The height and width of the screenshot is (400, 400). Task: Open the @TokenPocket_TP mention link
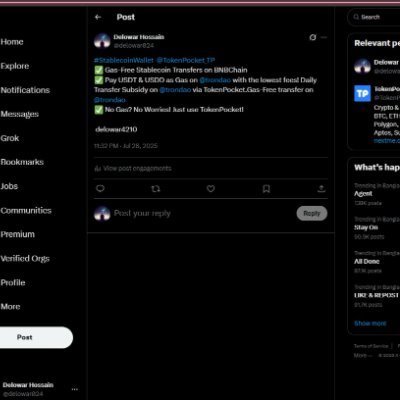186,60
